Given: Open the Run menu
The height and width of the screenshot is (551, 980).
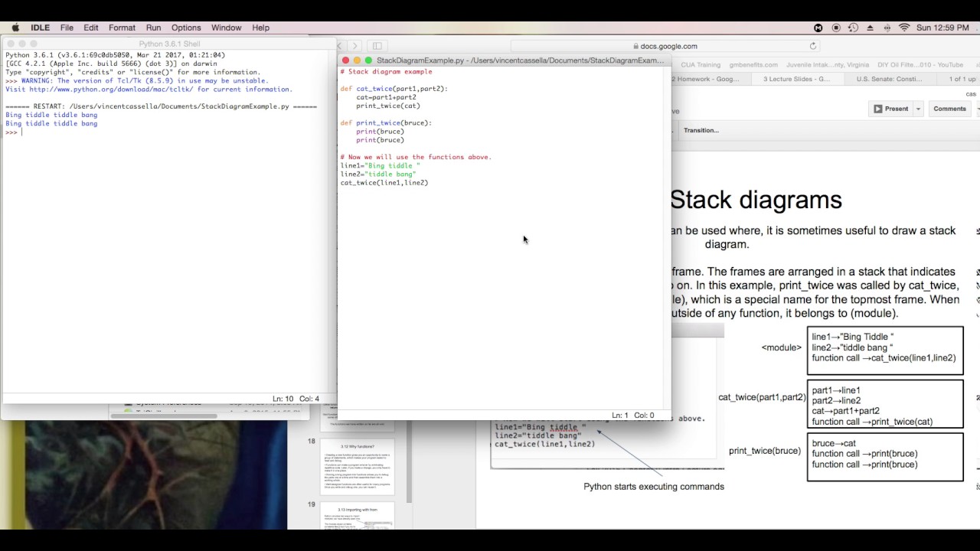Looking at the screenshot, I should [153, 28].
